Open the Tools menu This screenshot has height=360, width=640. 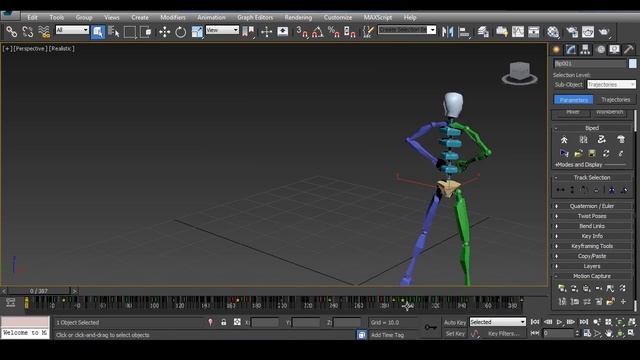[x=57, y=17]
